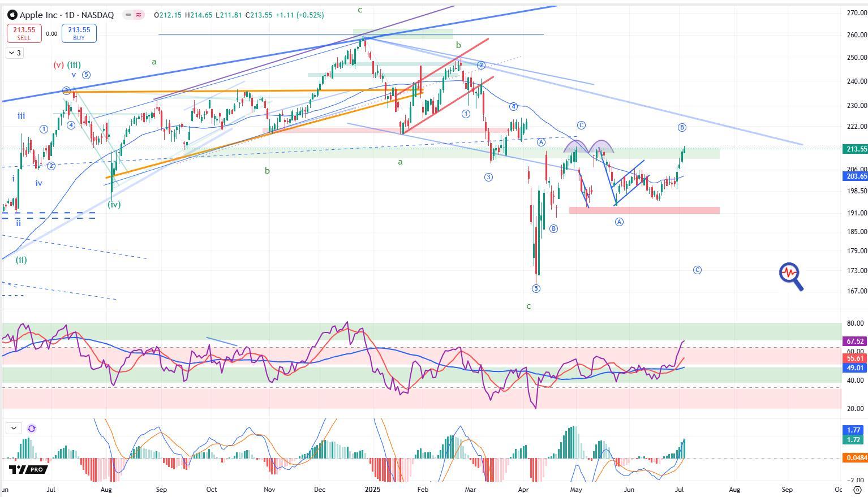Screen dimensions: 868x497
Task: Click the SELL 213.55 button
Action: click(24, 33)
